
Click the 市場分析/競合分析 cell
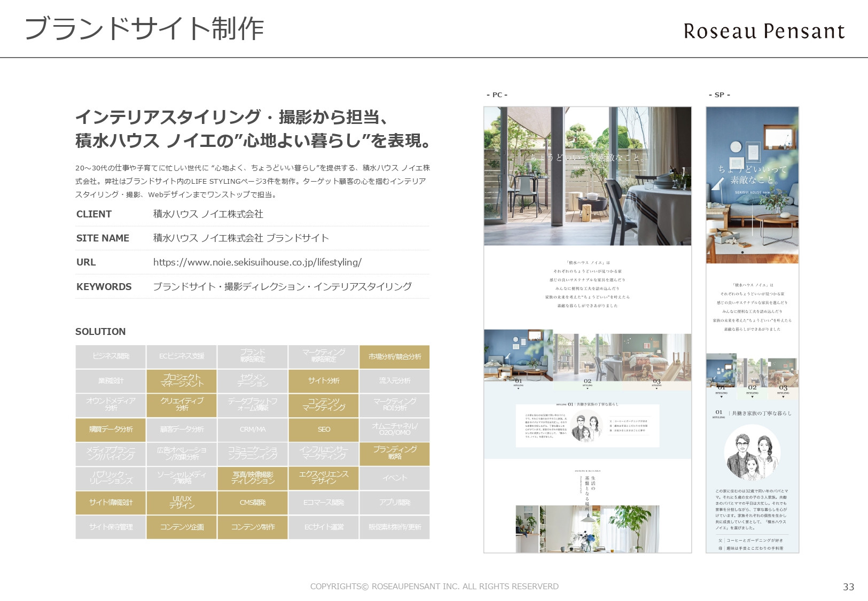click(394, 357)
